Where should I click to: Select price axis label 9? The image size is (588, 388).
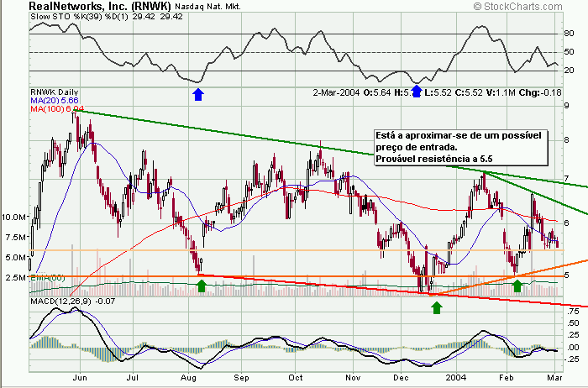pyautogui.click(x=566, y=106)
